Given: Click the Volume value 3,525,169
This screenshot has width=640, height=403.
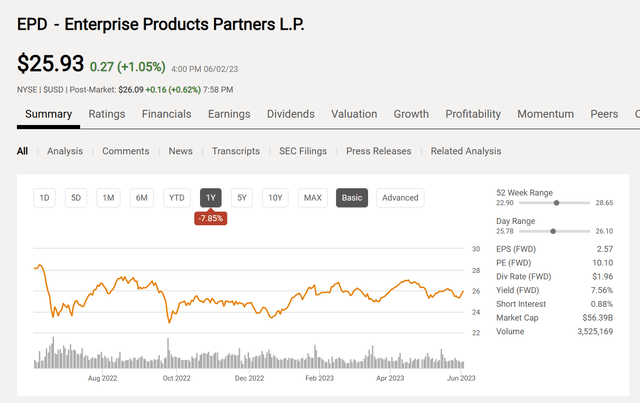Looking at the screenshot, I should [x=595, y=332].
